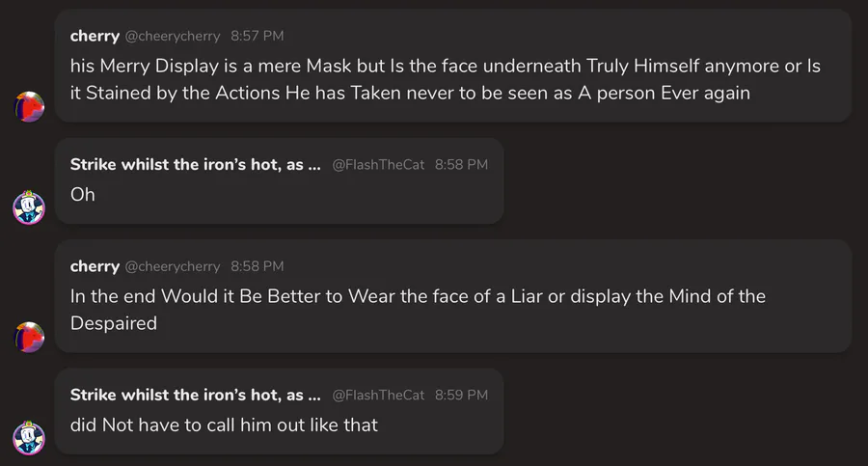Click the 8:59 PM timestamp
868x466 pixels.
[461, 395]
